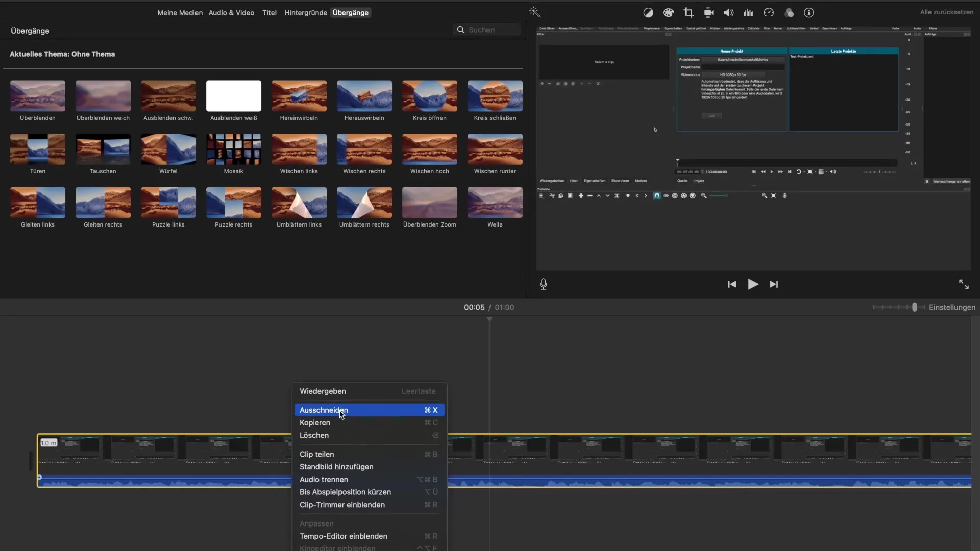This screenshot has height=551, width=980.
Task: Select the Türen transition thumbnail
Action: click(38, 149)
